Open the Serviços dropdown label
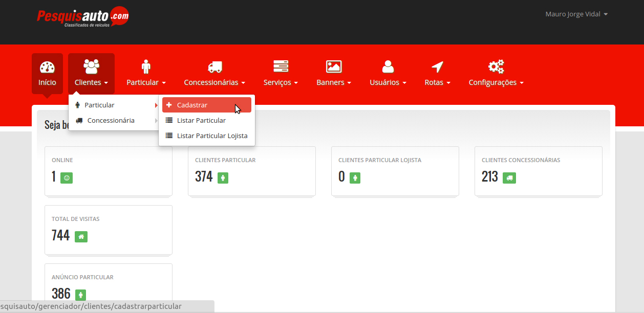 [281, 82]
